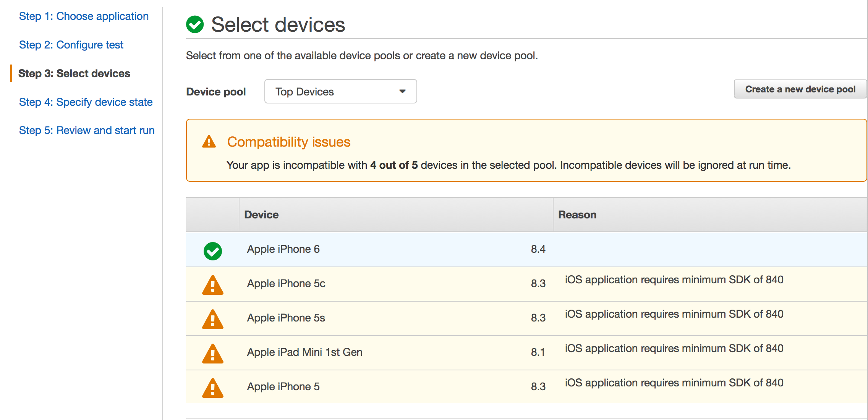Open the Top Devices device pool dropdown

[x=340, y=92]
